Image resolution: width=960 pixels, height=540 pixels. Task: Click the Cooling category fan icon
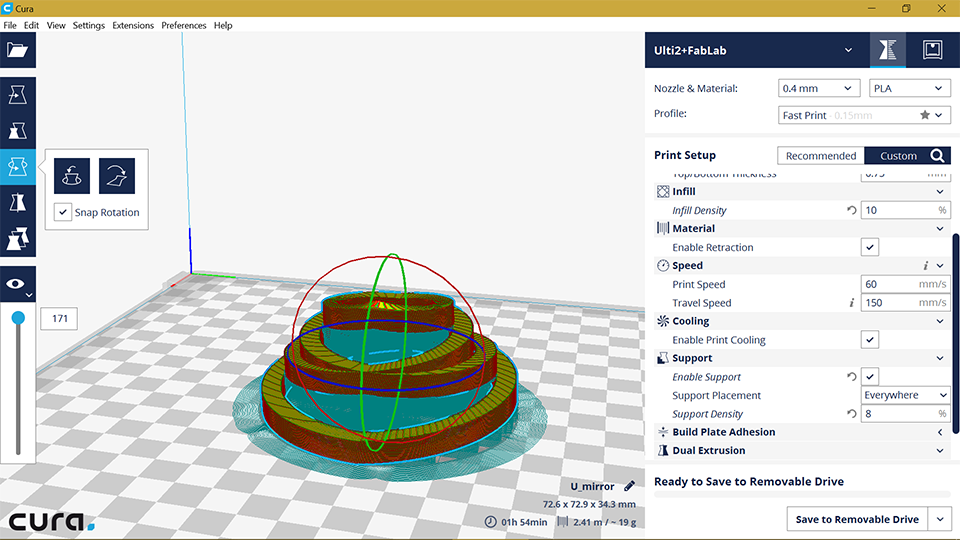point(662,321)
